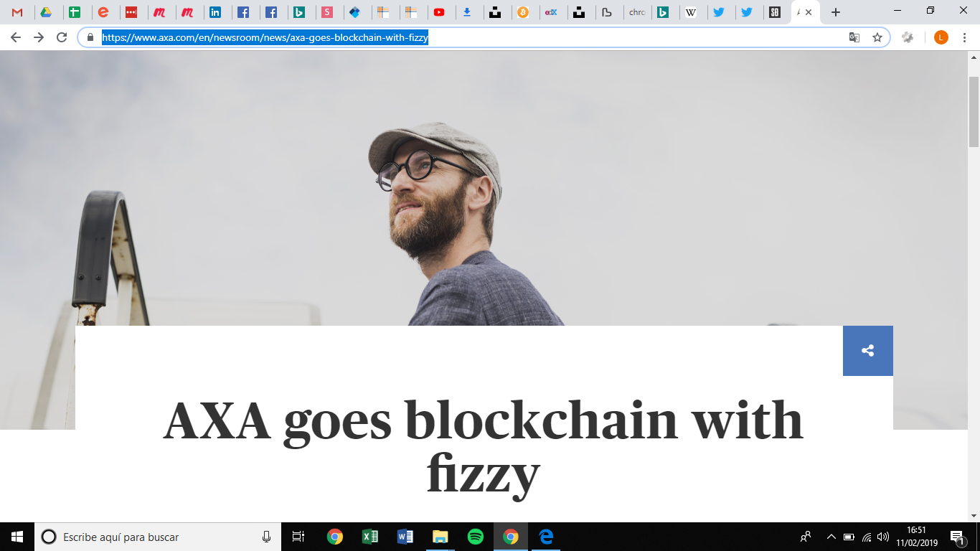Open Spotify from the taskbar
Viewport: 980px width, 551px height.
(x=475, y=537)
